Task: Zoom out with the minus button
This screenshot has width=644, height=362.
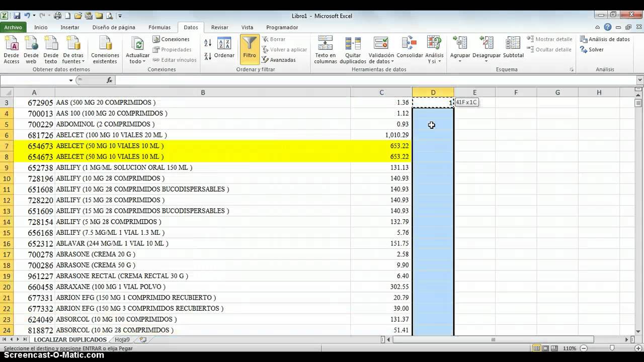Action: click(583, 348)
